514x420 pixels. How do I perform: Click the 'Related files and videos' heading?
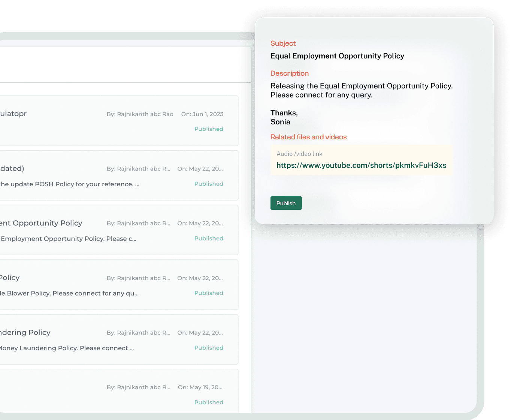[x=309, y=137]
